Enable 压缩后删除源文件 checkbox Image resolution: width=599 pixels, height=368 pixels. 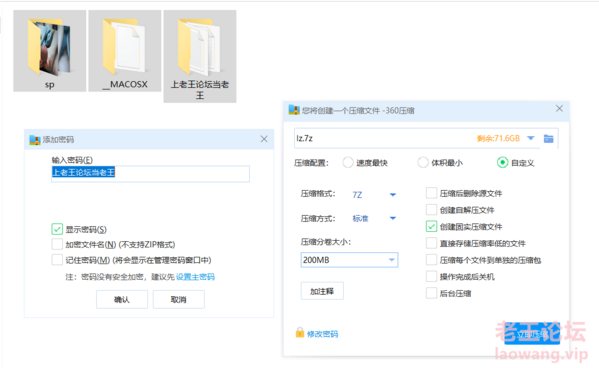click(431, 193)
